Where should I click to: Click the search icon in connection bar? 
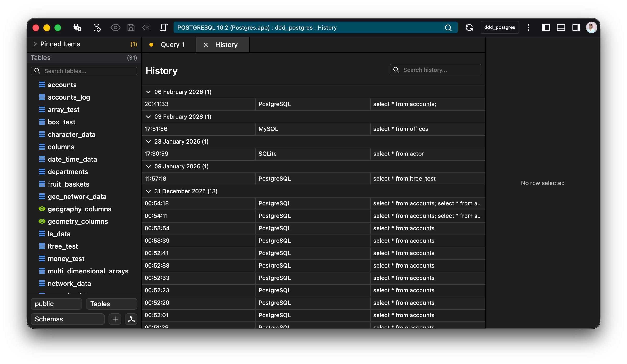click(448, 28)
